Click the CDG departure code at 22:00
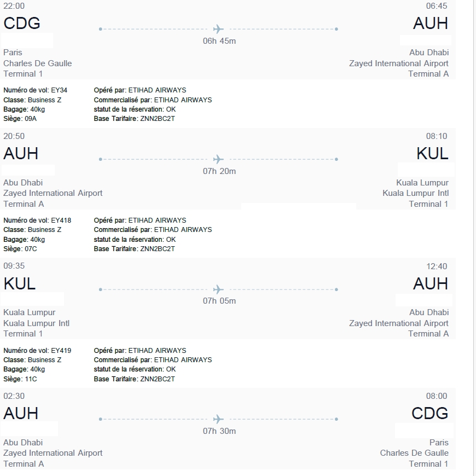The height and width of the screenshot is (476, 476). pos(22,24)
